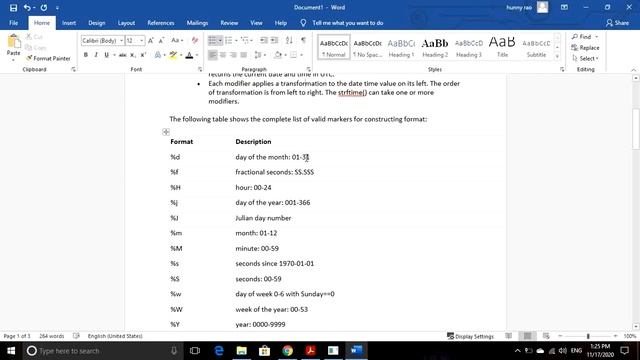Share the document
The image size is (640, 360).
click(x=617, y=23)
